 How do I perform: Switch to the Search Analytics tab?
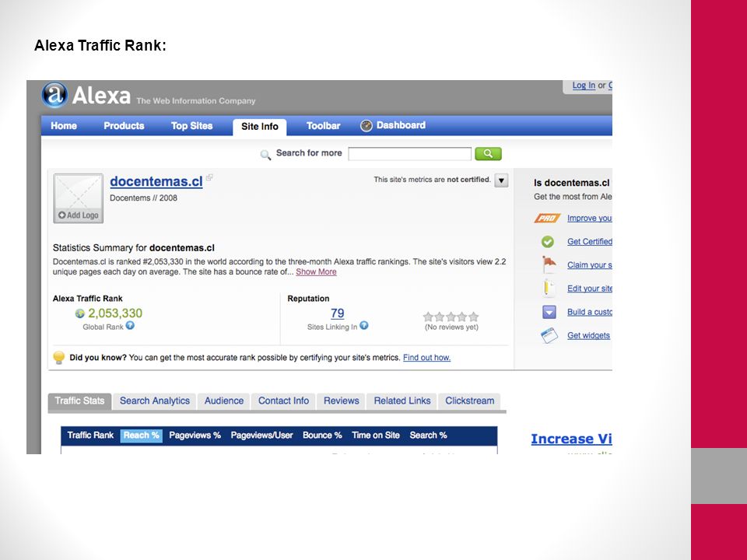point(155,401)
